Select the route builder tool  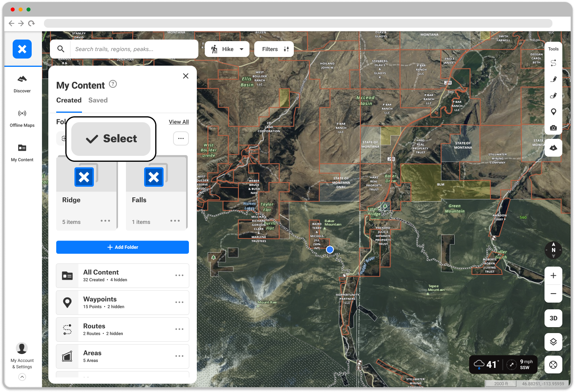pos(554,63)
